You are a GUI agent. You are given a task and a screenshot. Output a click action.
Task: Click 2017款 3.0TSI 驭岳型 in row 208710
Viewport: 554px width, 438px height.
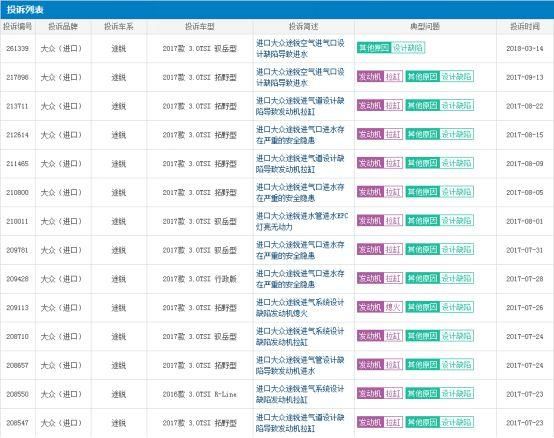200,336
